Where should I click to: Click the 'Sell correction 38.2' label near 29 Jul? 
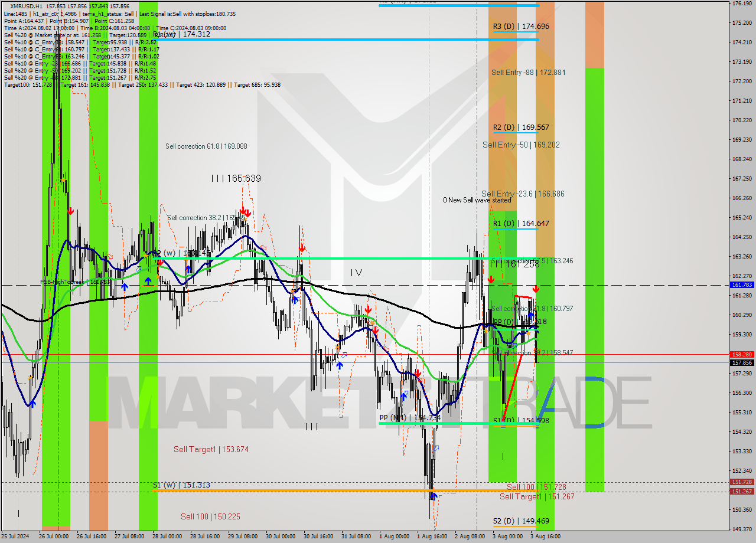click(x=206, y=218)
